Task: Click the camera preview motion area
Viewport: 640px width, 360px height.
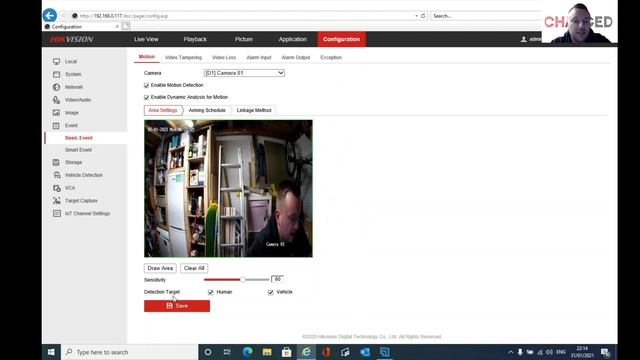Action: [x=228, y=189]
